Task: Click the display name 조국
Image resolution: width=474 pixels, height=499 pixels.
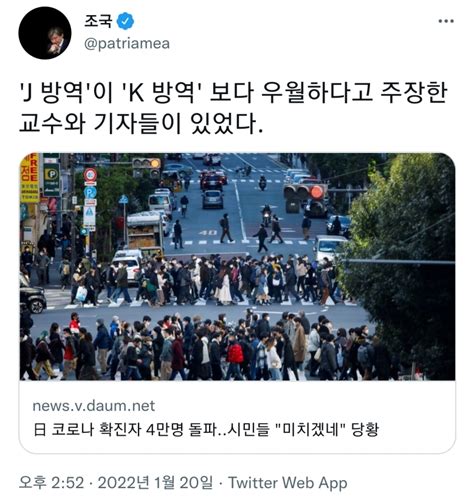Action: point(98,21)
